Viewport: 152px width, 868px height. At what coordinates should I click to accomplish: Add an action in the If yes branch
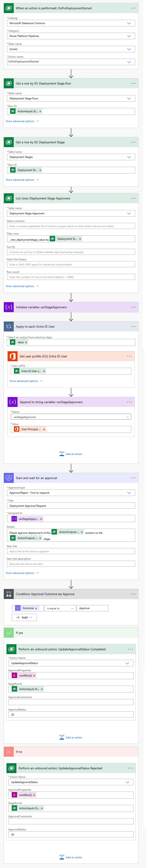pos(71,737)
